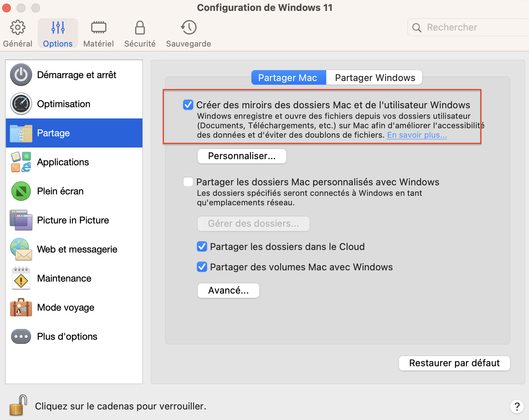529x420 pixels.
Task: Select the Optimisation gauge icon
Action: point(21,104)
